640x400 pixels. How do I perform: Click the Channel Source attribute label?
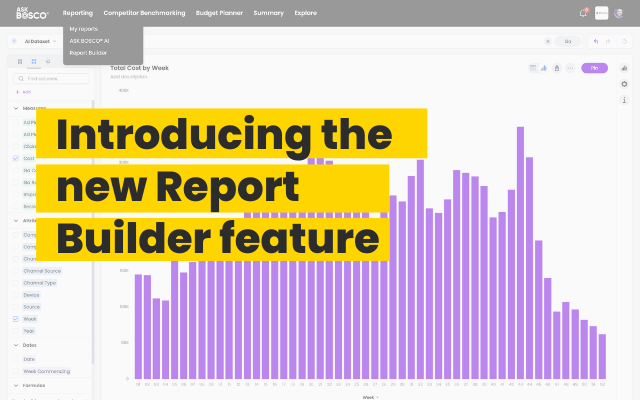[x=42, y=271]
